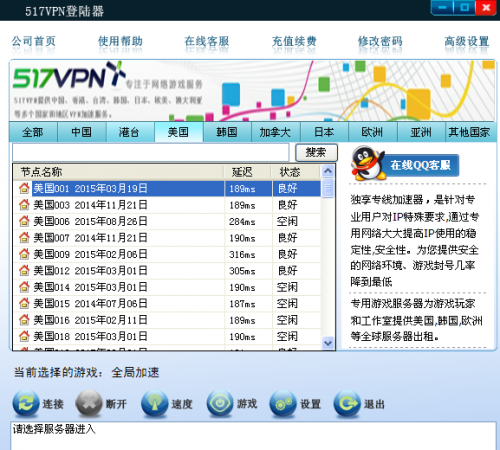Screen dimensions: 500x450
Task: Open the 高级设置 menu item
Action: 467,41
